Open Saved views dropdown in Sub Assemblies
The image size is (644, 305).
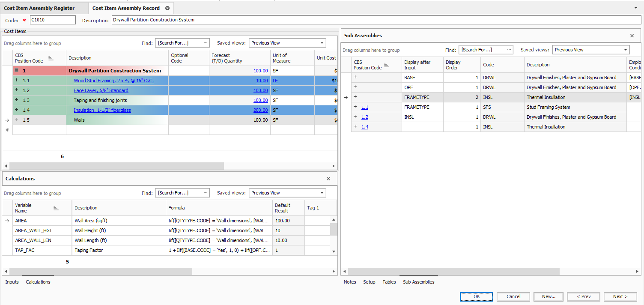pyautogui.click(x=625, y=50)
